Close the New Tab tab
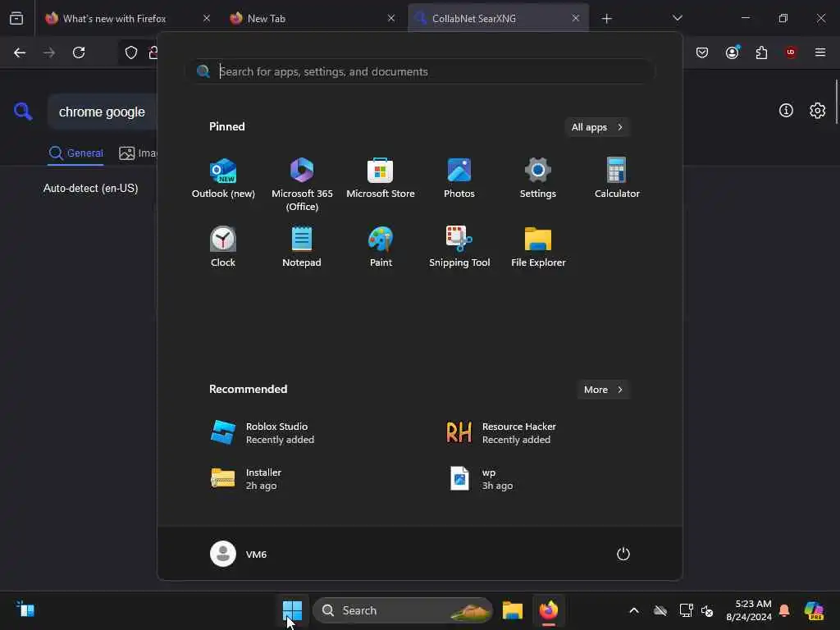The image size is (840, 630). pos(391,18)
